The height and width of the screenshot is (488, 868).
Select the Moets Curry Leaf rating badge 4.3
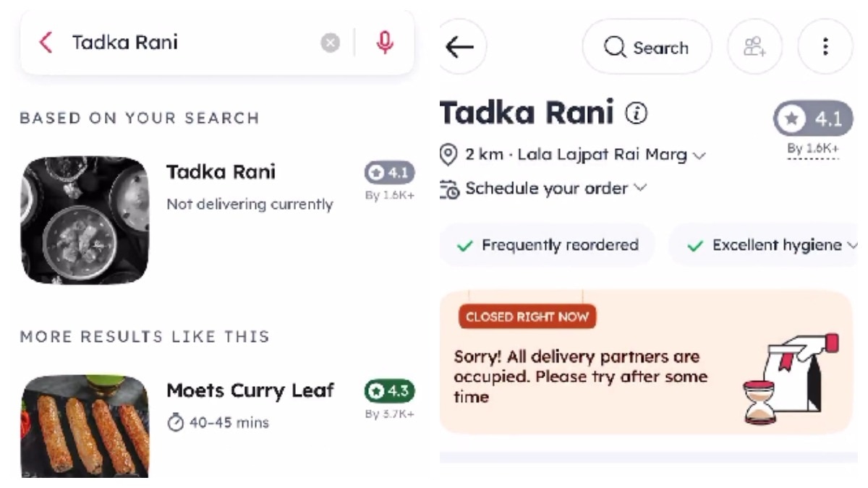(391, 391)
